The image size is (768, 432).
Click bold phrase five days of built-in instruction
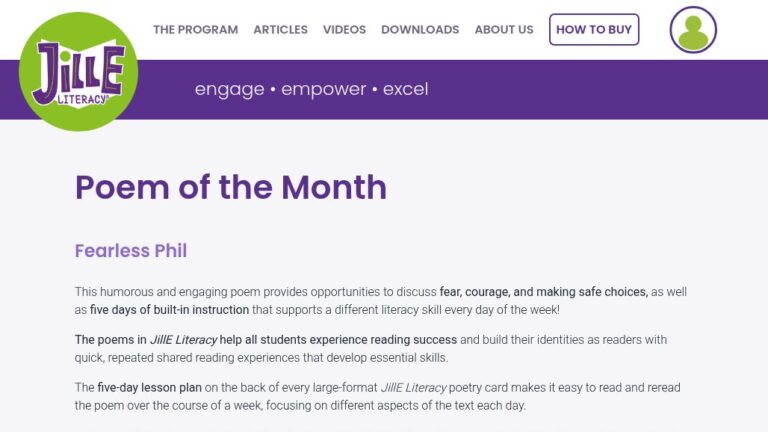[x=169, y=310]
